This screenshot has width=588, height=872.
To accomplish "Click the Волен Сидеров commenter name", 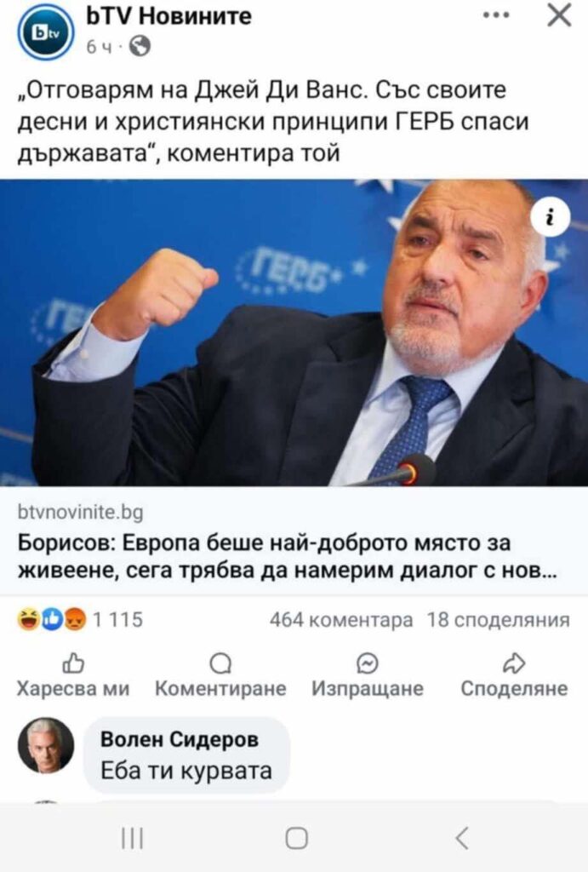I will [180, 740].
